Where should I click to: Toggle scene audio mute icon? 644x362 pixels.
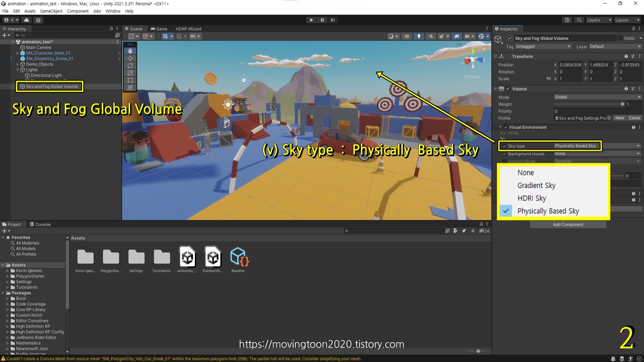coord(431,37)
